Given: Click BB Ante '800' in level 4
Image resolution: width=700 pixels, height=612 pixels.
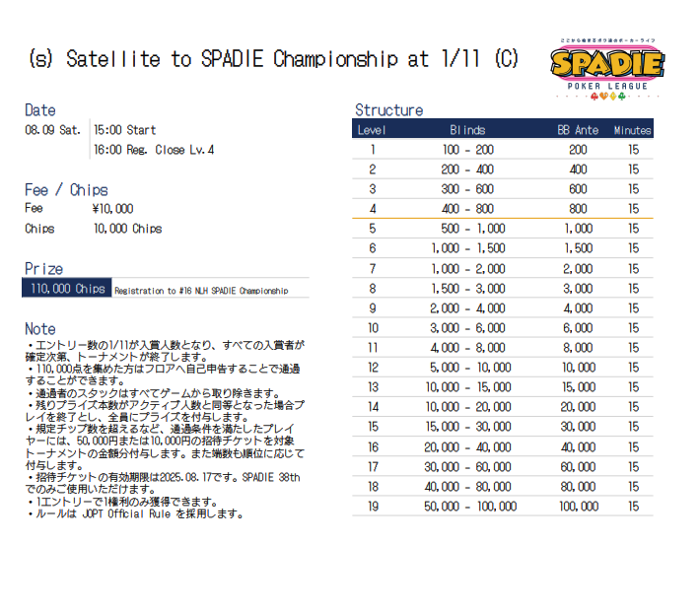Looking at the screenshot, I should tap(578, 209).
